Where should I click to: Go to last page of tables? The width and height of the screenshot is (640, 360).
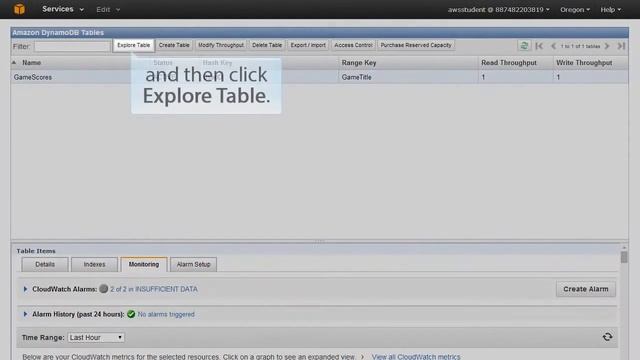point(621,46)
